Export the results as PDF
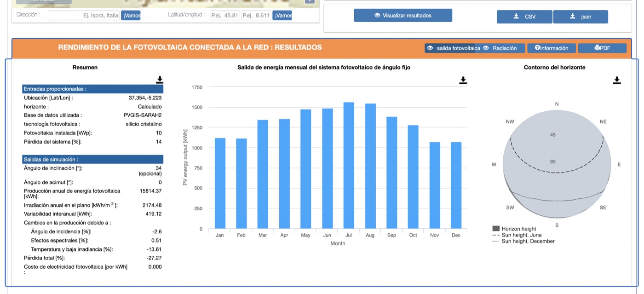Viewport: 644px width, 294px height. [x=602, y=48]
